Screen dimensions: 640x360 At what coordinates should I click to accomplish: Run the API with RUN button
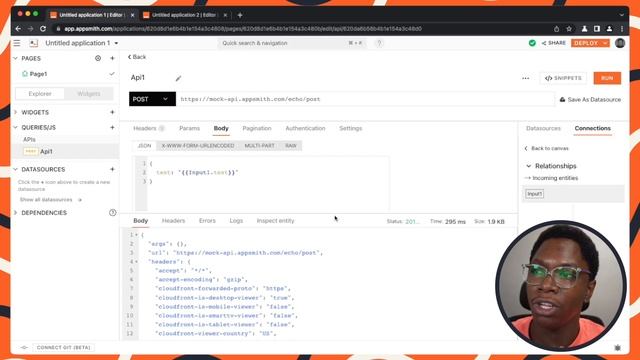click(x=607, y=78)
